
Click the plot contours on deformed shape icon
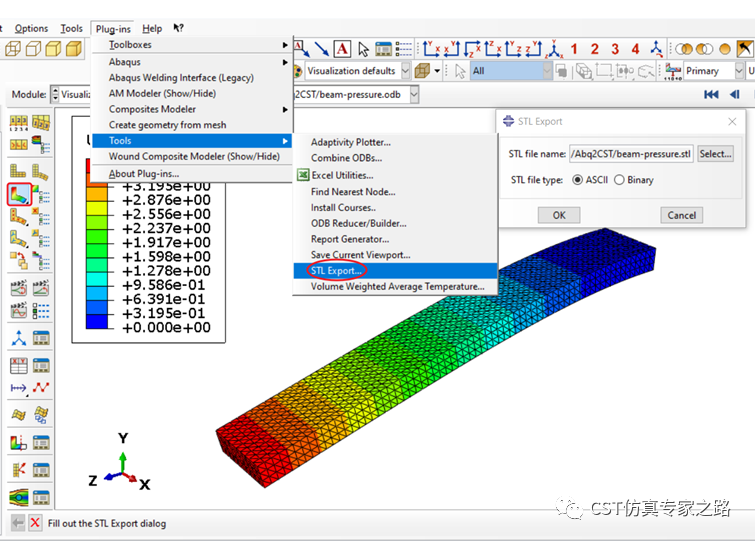(19, 194)
